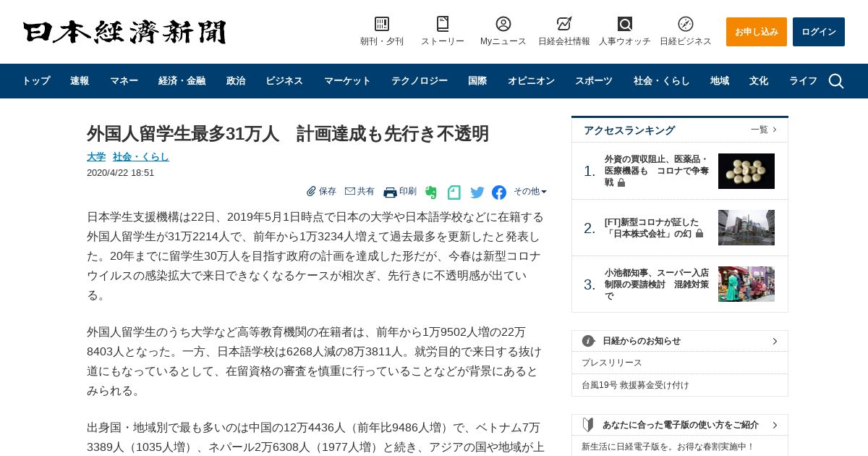Click the pills thumbnail for ranking item 1

click(746, 171)
